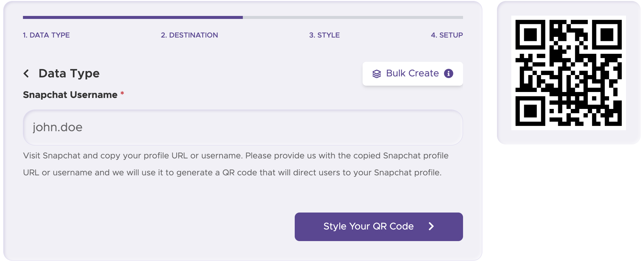This screenshot has width=644, height=263.
Task: Click the Bulk Create button
Action: (x=412, y=73)
